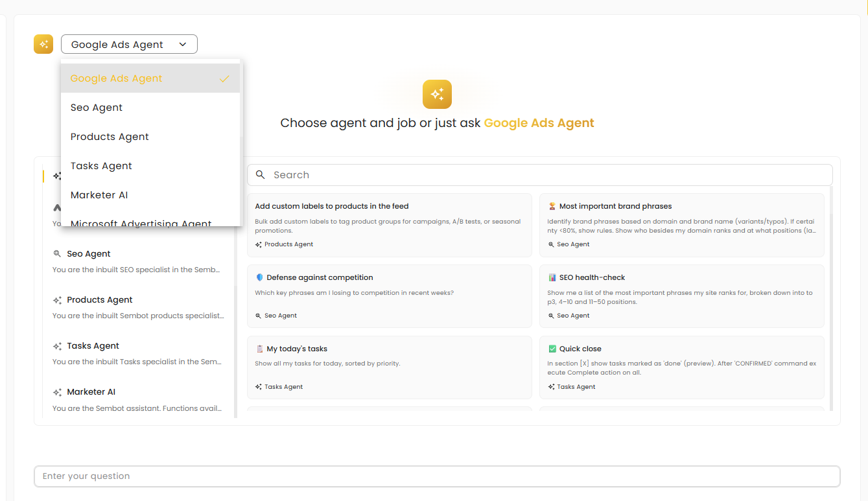Click the medal icon on Most important brand phrases
Viewport: 868px width, 501px height.
point(552,206)
